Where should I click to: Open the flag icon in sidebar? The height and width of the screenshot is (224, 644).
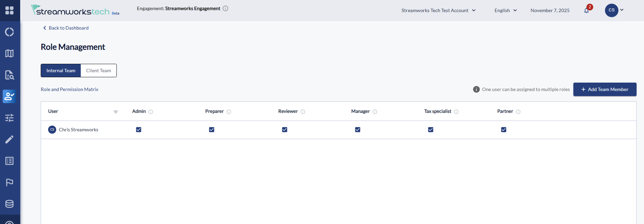[x=9, y=182]
